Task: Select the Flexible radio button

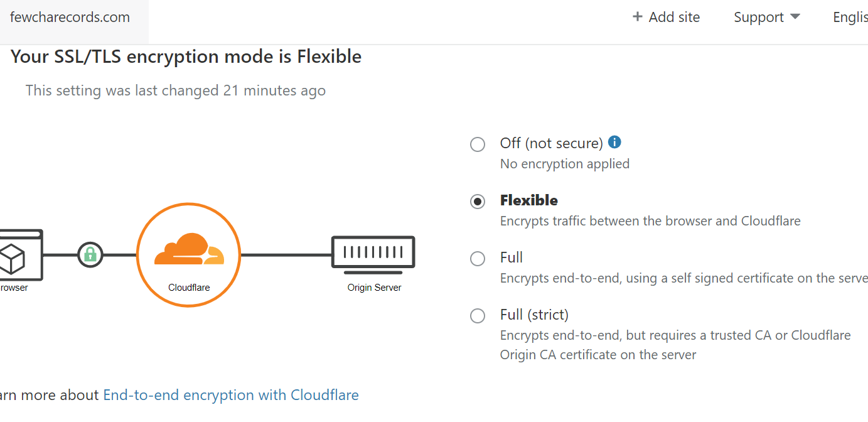Action: tap(478, 202)
